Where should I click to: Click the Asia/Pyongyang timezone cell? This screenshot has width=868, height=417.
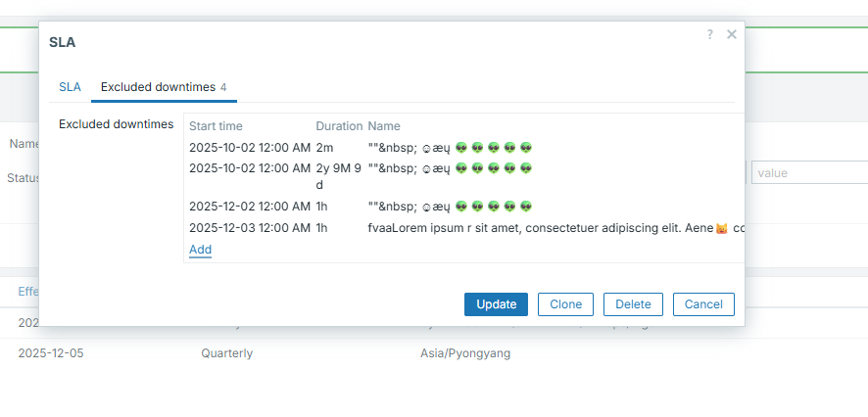[x=465, y=353]
